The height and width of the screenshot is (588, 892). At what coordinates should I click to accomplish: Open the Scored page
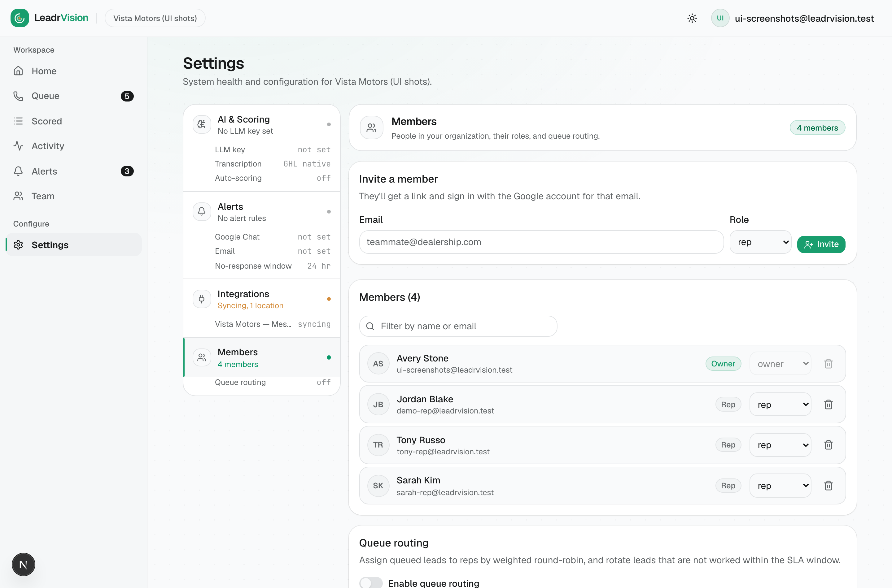pos(73,121)
